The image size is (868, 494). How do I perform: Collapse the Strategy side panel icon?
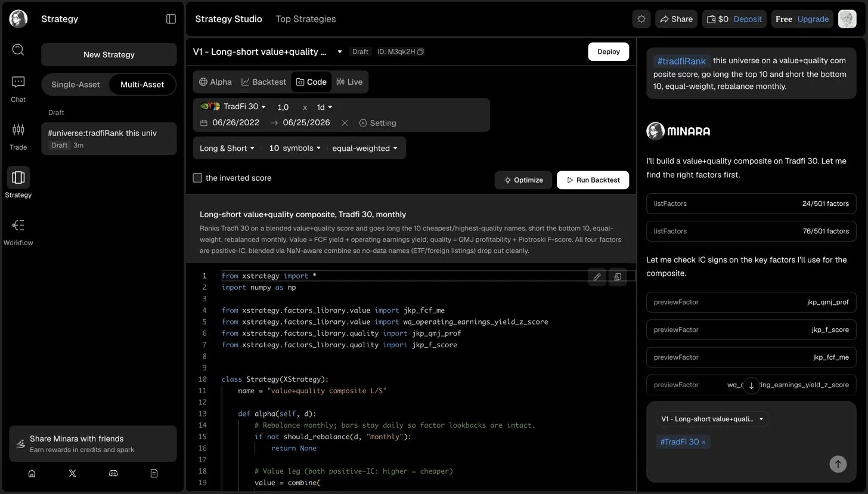pos(171,19)
